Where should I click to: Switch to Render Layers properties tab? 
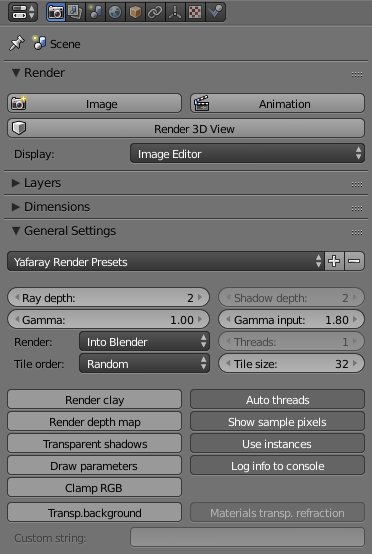click(75, 12)
